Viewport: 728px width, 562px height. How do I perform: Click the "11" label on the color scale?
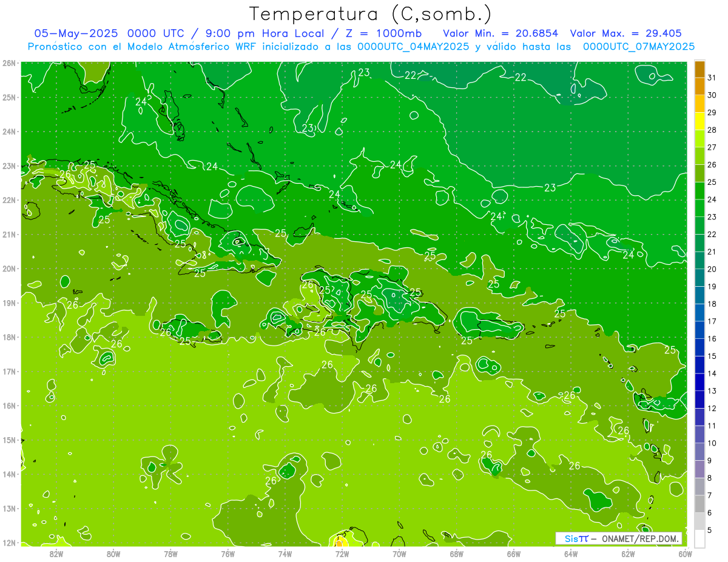point(712,426)
